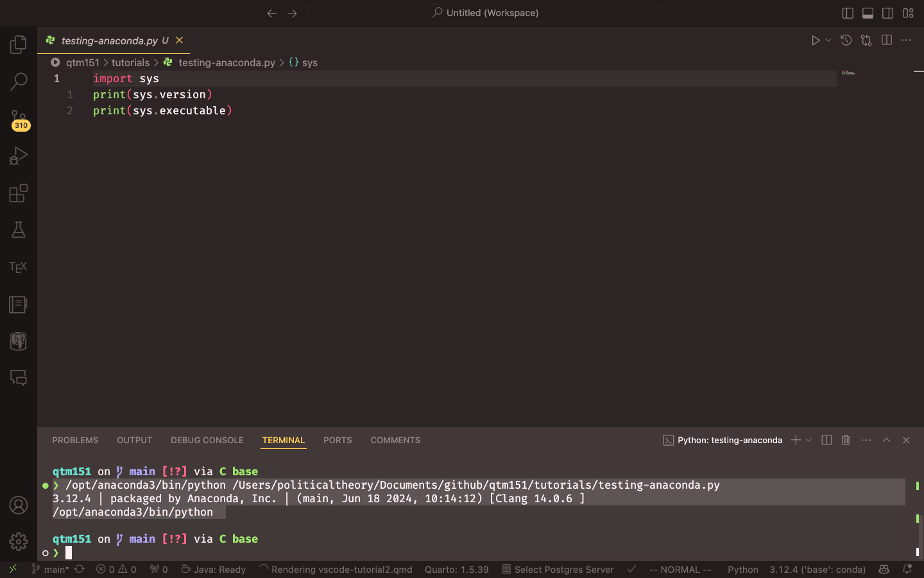This screenshot has width=924, height=578.
Task: Open Source Control with 310 badge
Action: pos(19,119)
